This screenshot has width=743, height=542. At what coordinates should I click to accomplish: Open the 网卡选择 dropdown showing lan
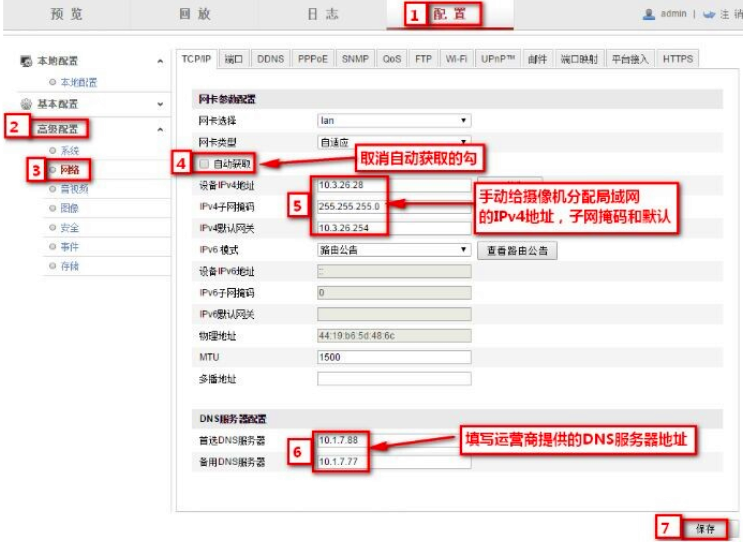[x=394, y=120]
